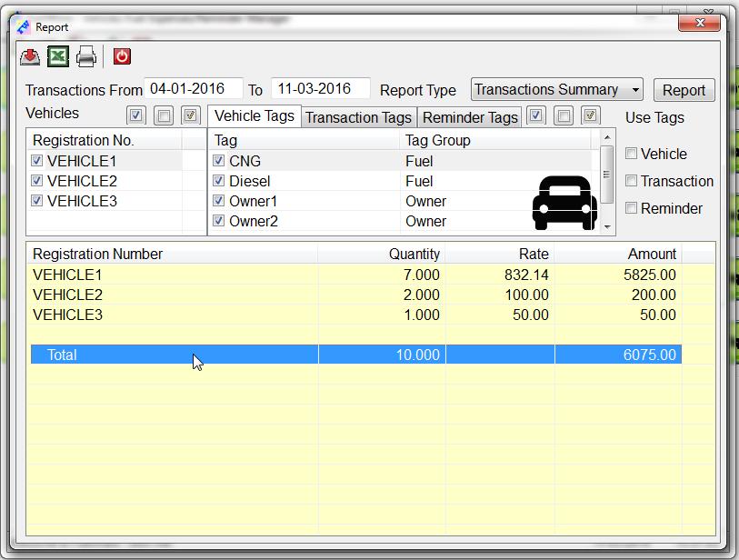Select all tags with check-all icon
739x560 pixels.
pyautogui.click(x=536, y=116)
